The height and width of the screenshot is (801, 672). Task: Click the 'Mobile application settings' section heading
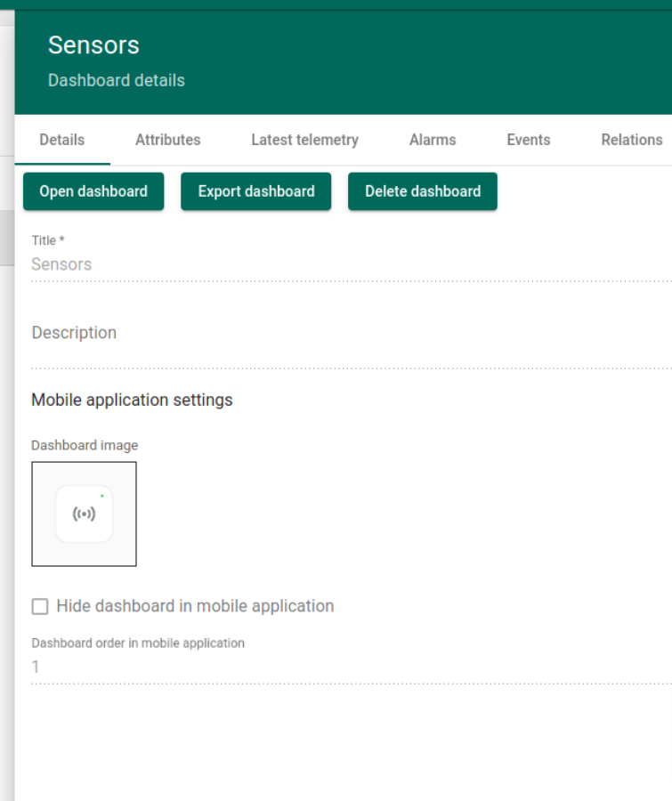tap(132, 400)
